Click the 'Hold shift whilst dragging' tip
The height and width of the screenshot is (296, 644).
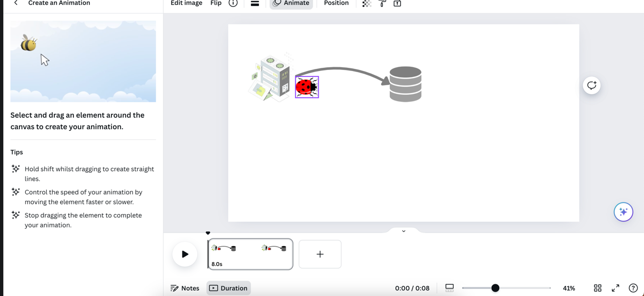89,174
